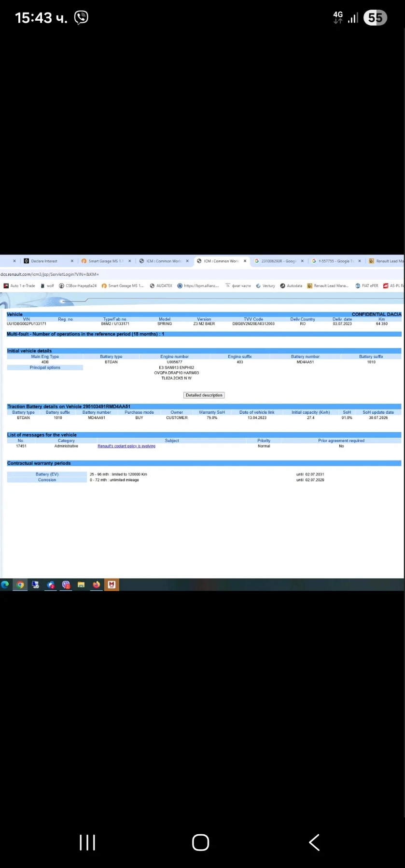Tap the Android home button
The width and height of the screenshot is (405, 868).
[x=200, y=842]
